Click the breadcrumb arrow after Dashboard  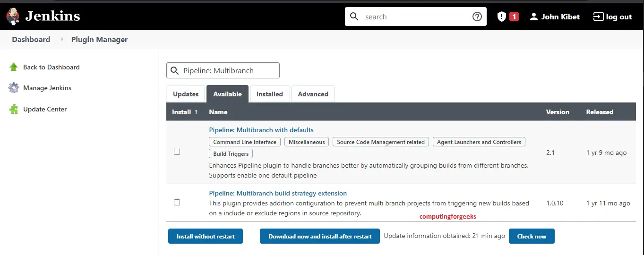point(62,40)
